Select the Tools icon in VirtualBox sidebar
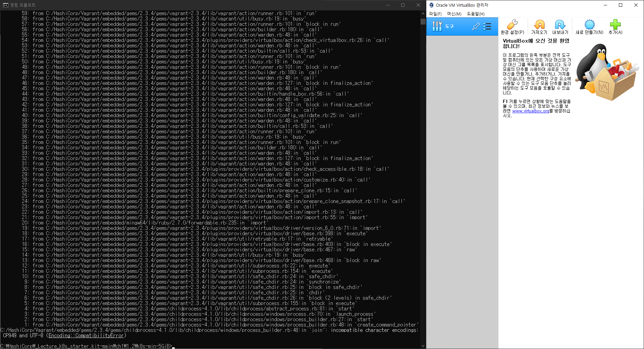The image size is (644, 349). tap(437, 26)
